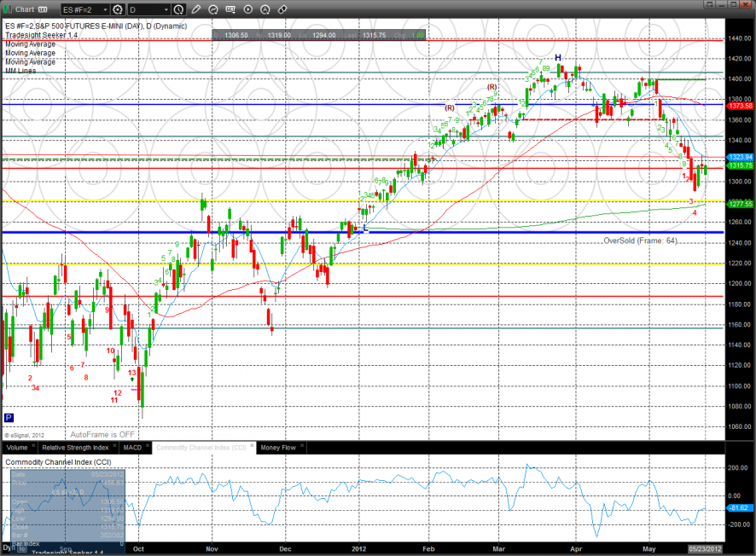Click the Oct label on time axis
Image resolution: width=756 pixels, height=556 pixels.
pos(138,549)
